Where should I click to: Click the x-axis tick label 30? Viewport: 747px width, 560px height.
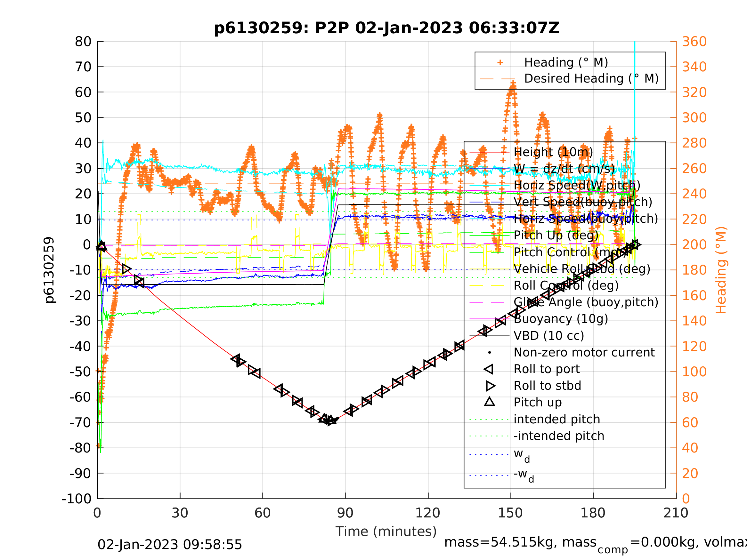(x=180, y=513)
